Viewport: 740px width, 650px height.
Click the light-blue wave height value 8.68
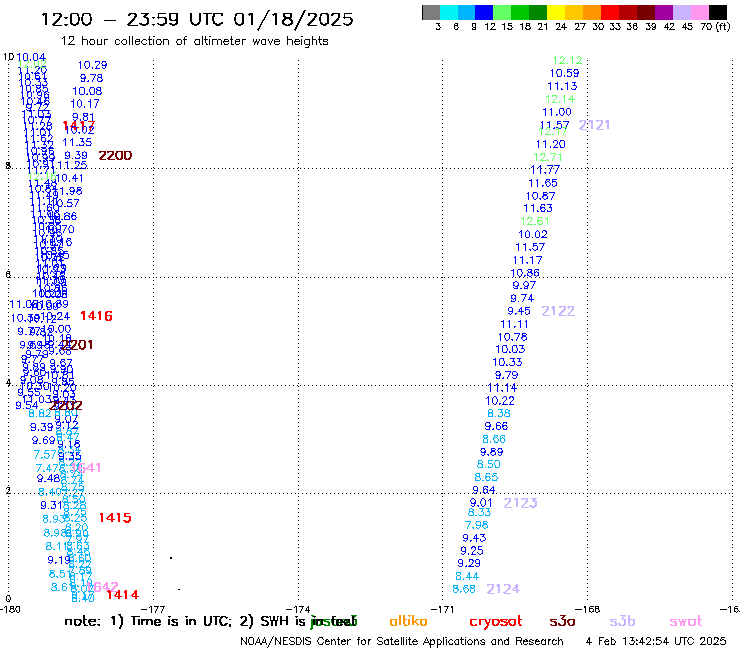tap(464, 589)
